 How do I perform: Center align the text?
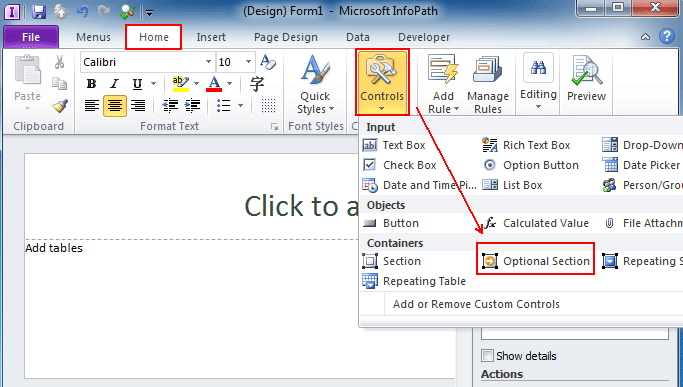click(115, 106)
